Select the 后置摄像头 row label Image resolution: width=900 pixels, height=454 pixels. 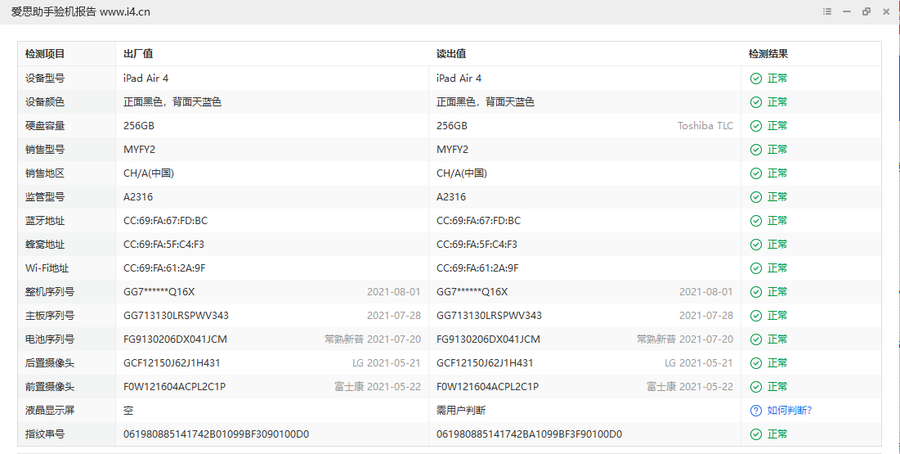[49, 363]
